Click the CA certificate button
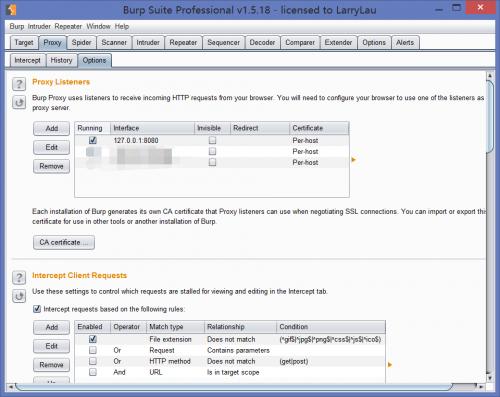This screenshot has width=500, height=397. tap(64, 242)
